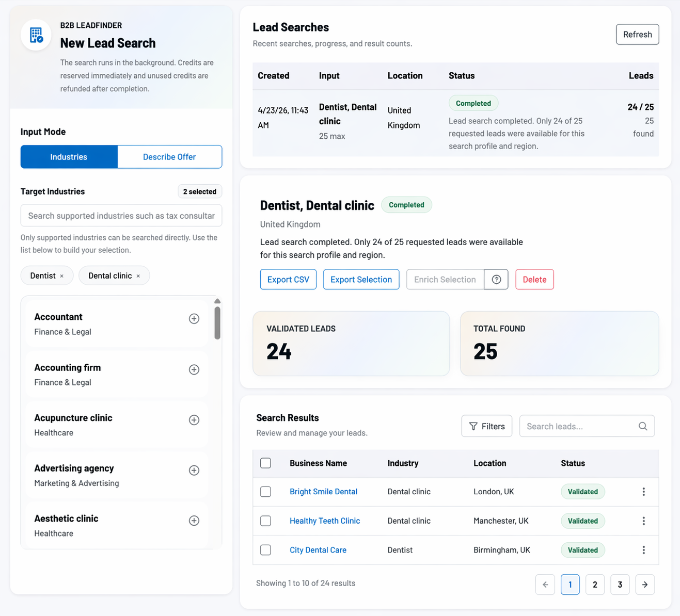Add Accounting firm with plus icon
Viewport: 680px width, 616px height.
click(x=194, y=369)
